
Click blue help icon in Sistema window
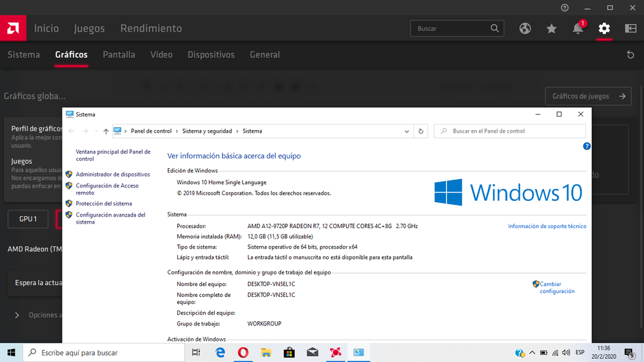tap(587, 146)
